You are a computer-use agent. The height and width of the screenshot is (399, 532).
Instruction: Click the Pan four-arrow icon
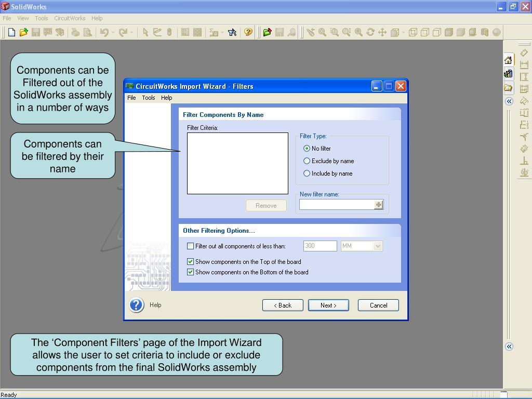tap(382, 32)
